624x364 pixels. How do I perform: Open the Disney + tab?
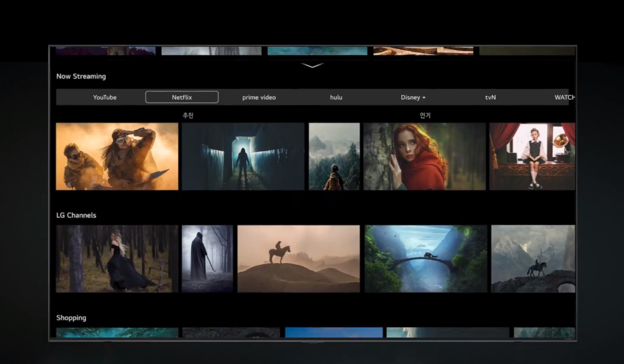click(413, 97)
